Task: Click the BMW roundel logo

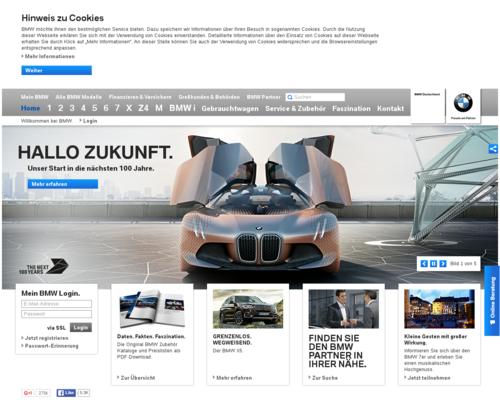Action: pyautogui.click(x=463, y=103)
